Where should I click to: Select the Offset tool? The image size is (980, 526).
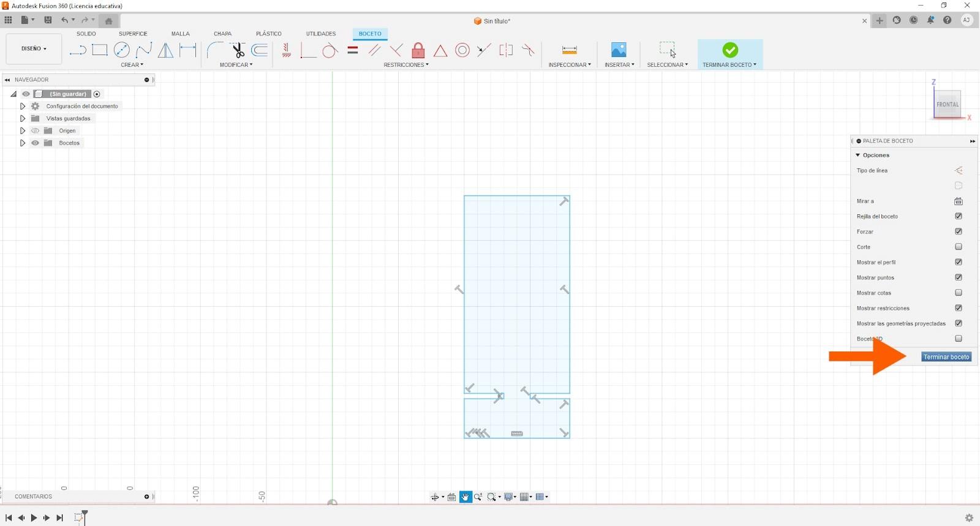(x=260, y=50)
